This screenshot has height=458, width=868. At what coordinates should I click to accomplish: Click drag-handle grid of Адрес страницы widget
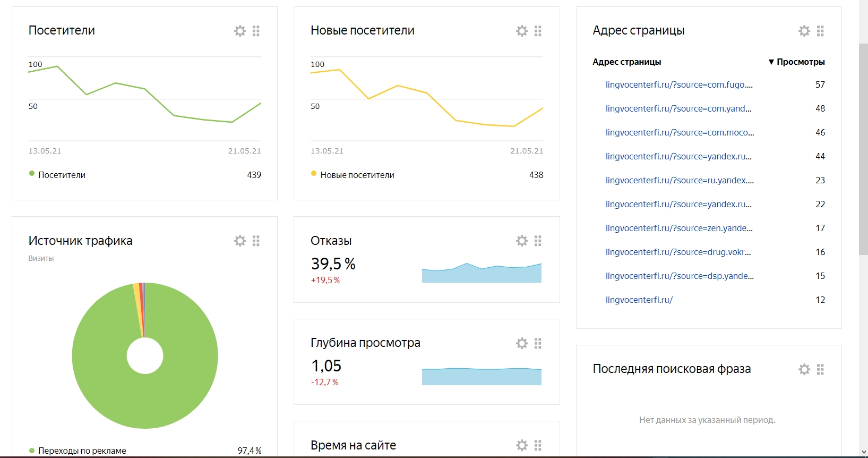point(820,31)
